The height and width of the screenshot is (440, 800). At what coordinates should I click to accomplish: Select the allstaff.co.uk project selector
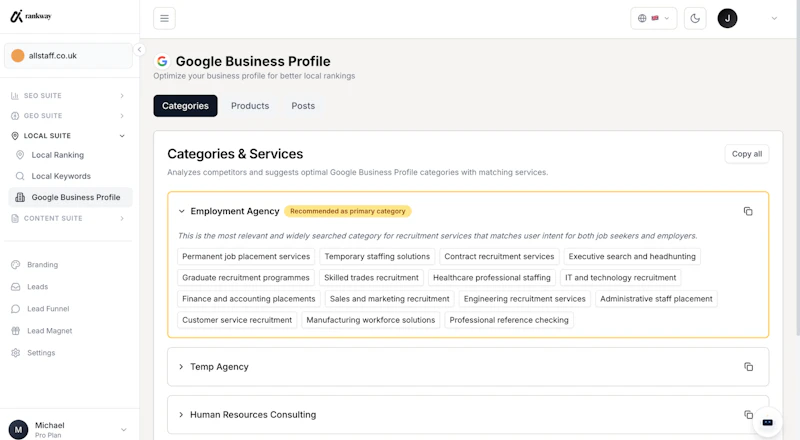click(x=68, y=56)
